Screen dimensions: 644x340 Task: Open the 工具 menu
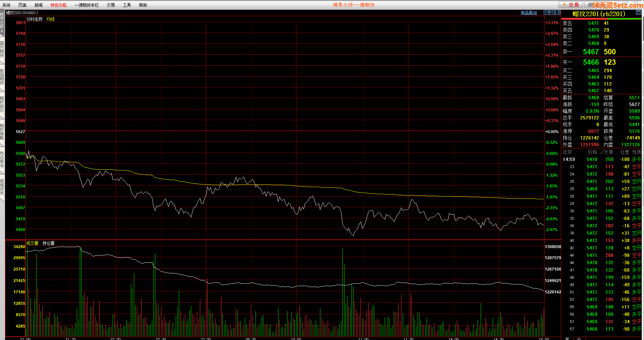127,5
